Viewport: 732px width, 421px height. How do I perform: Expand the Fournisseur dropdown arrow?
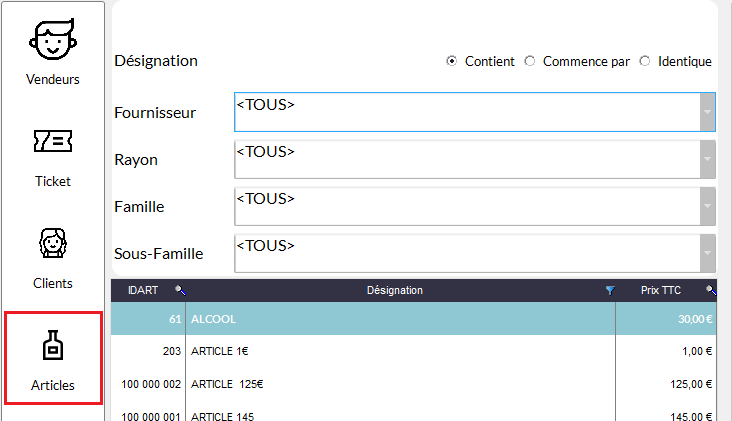707,112
